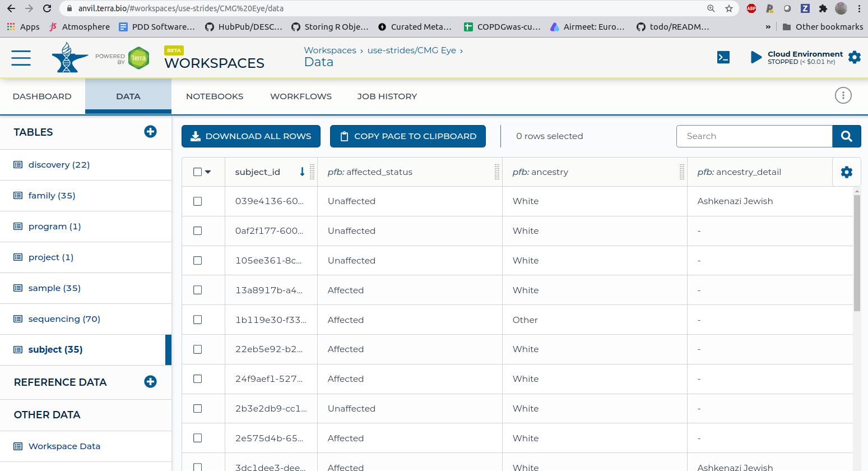This screenshot has height=471, width=868.
Task: Click the table vertical scrollbar
Action: pos(857,252)
